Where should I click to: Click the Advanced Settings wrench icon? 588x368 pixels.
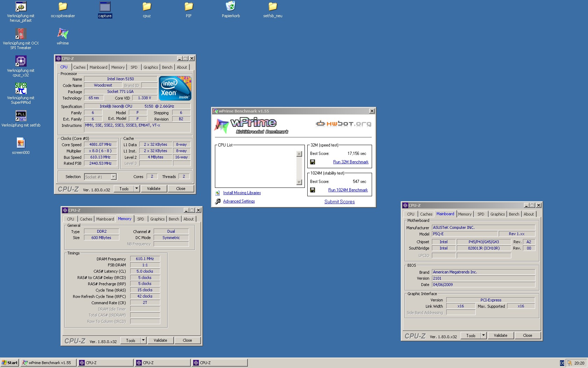tap(218, 201)
